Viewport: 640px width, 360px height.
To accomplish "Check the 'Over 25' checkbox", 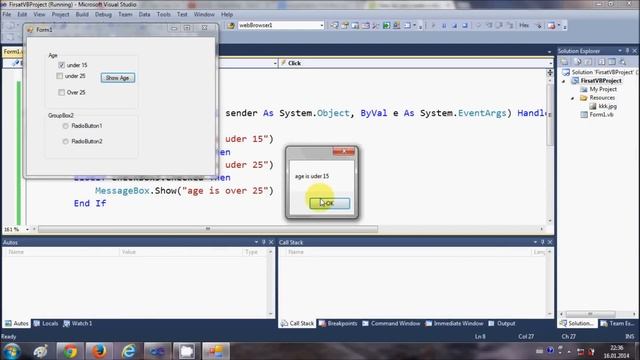I will pos(61,92).
